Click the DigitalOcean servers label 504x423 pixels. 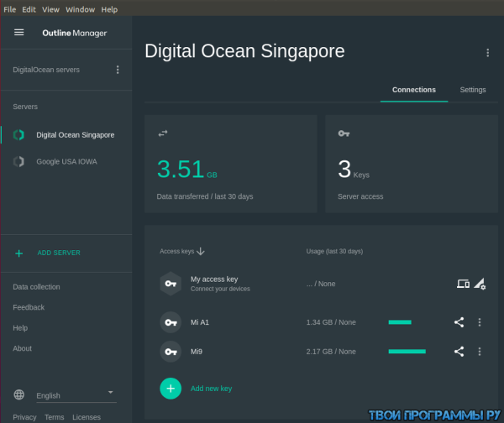[46, 70]
